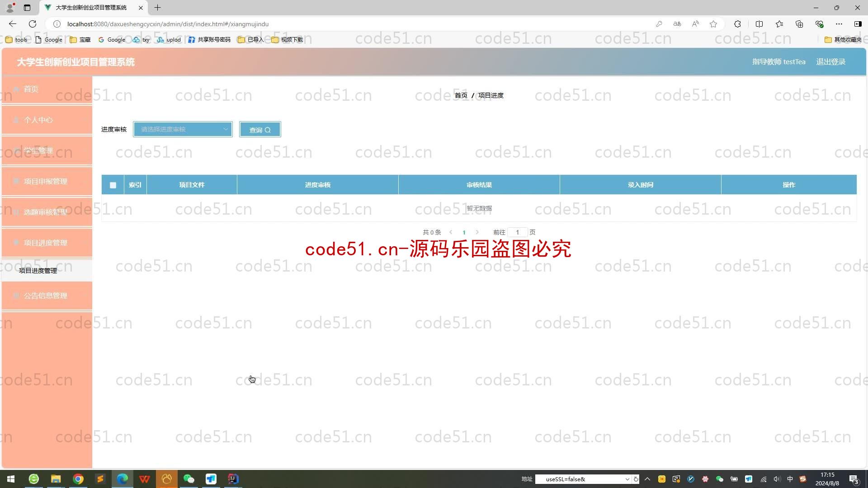Open the taskbar clock and date

(x=827, y=479)
